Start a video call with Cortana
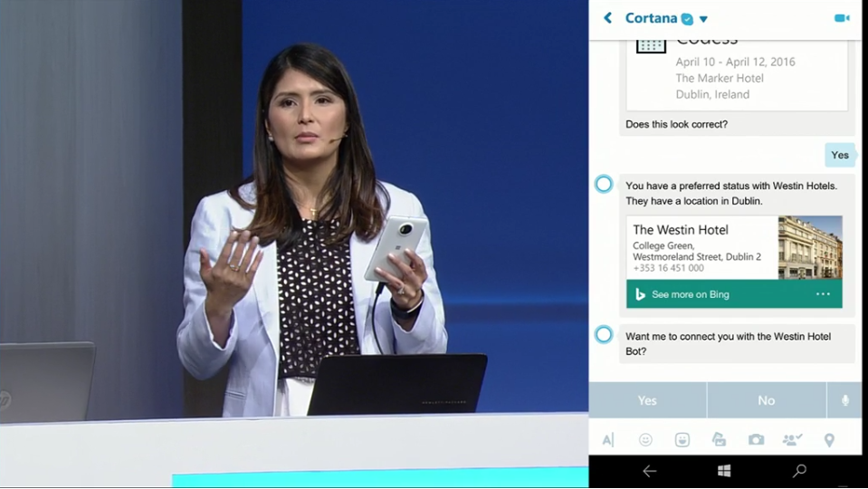 (x=842, y=18)
